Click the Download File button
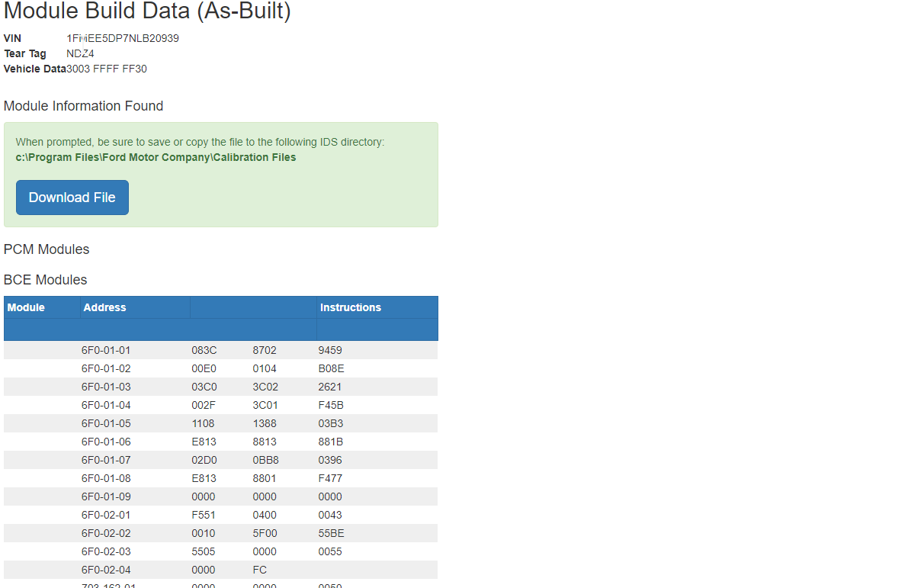The height and width of the screenshot is (588, 924). 72,198
